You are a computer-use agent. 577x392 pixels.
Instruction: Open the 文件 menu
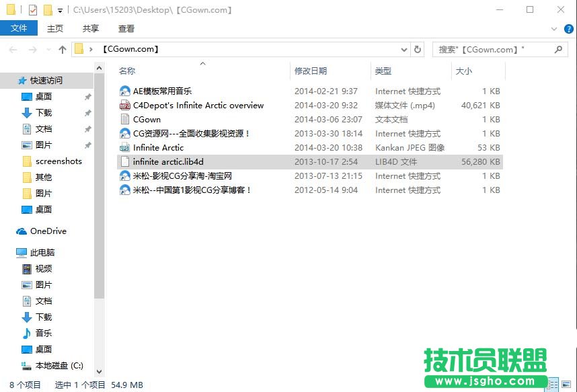(19, 28)
